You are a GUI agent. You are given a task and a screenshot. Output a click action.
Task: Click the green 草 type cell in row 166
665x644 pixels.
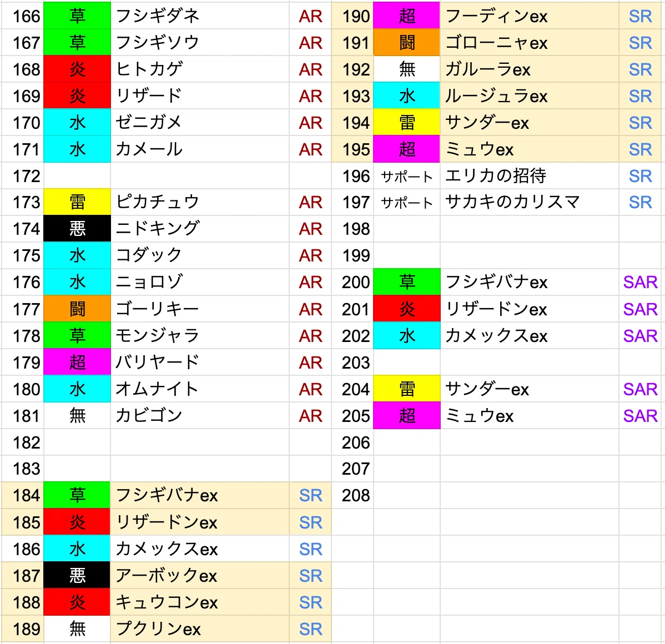(77, 16)
